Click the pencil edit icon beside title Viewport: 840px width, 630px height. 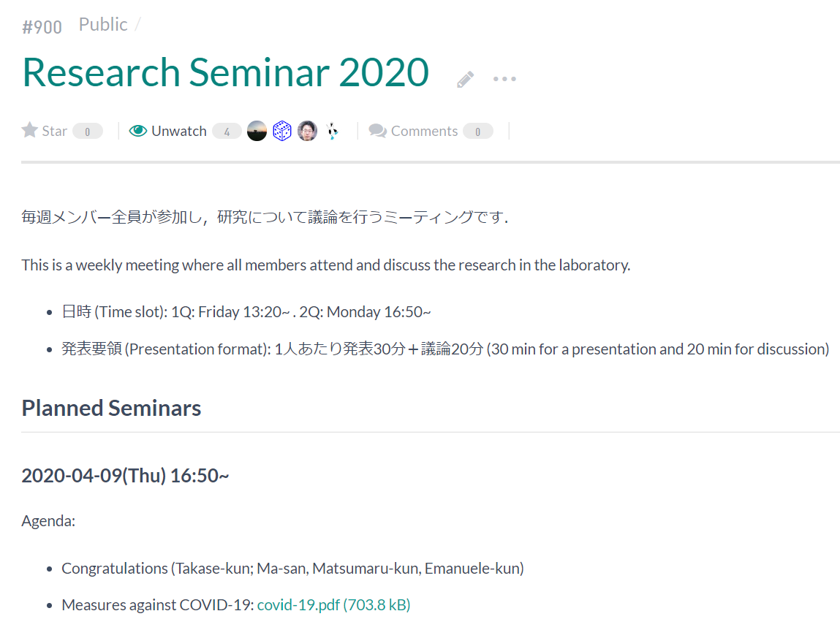465,79
